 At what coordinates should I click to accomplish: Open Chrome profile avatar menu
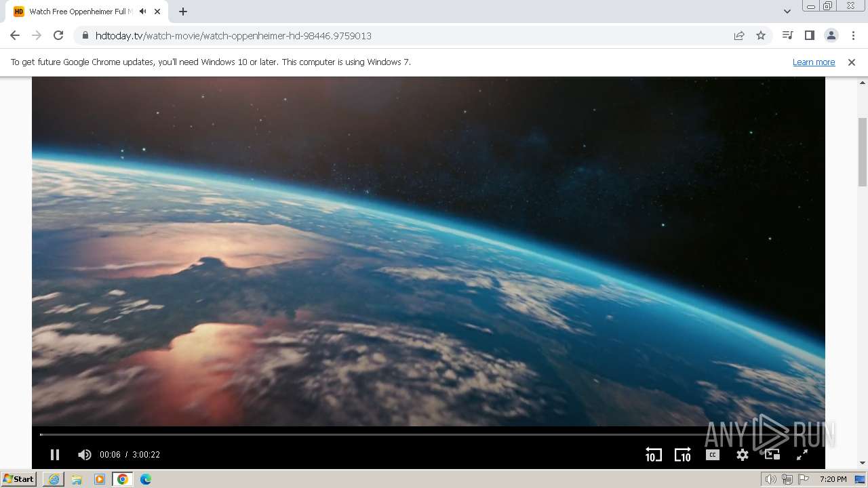(x=831, y=35)
